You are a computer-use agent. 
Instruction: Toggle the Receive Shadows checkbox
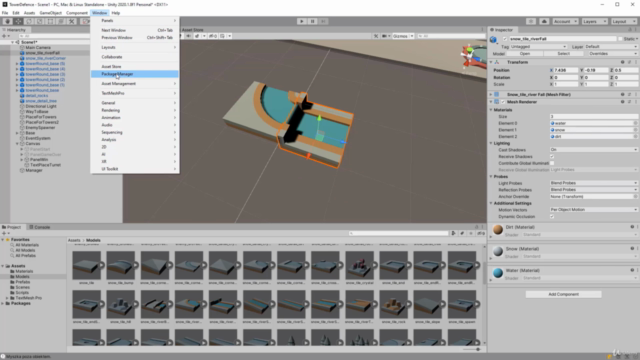point(552,156)
